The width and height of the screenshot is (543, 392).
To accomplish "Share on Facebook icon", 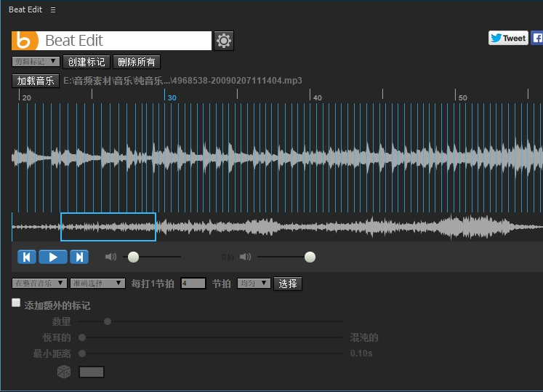I will click(x=537, y=38).
